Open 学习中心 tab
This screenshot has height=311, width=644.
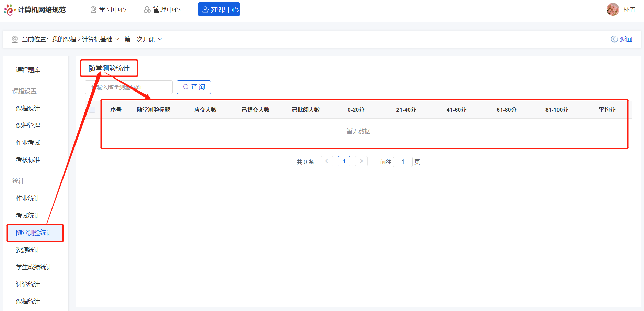[108, 10]
